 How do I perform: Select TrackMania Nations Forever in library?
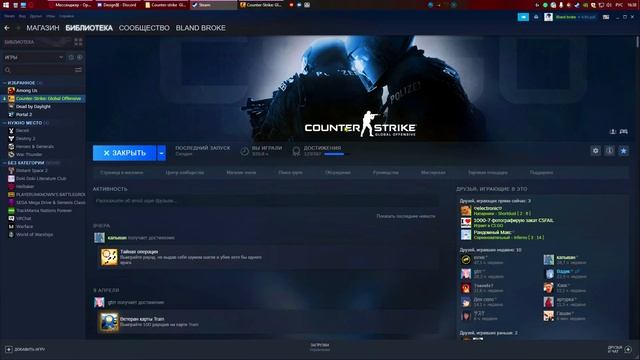pyautogui.click(x=44, y=211)
